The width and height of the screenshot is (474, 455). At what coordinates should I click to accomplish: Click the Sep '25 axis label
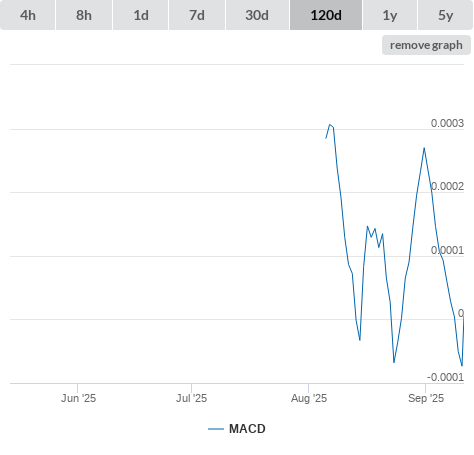(x=426, y=398)
